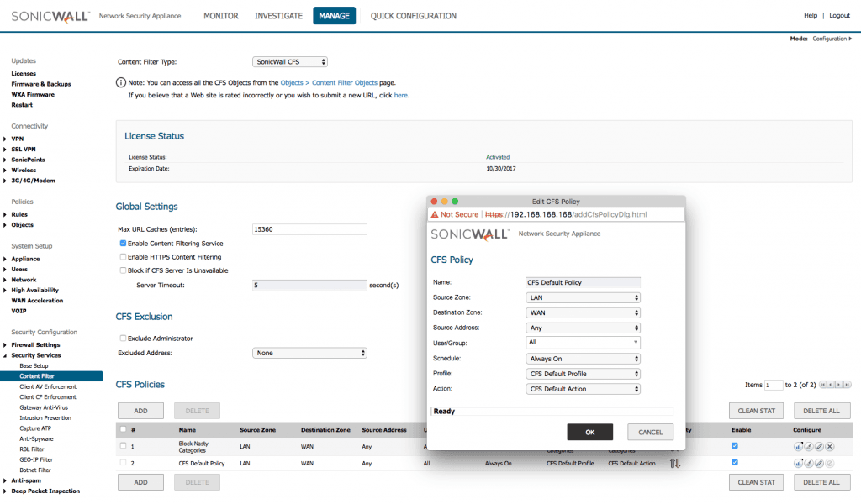
Task: Follow the Content Filter Objects link
Action: tap(344, 83)
